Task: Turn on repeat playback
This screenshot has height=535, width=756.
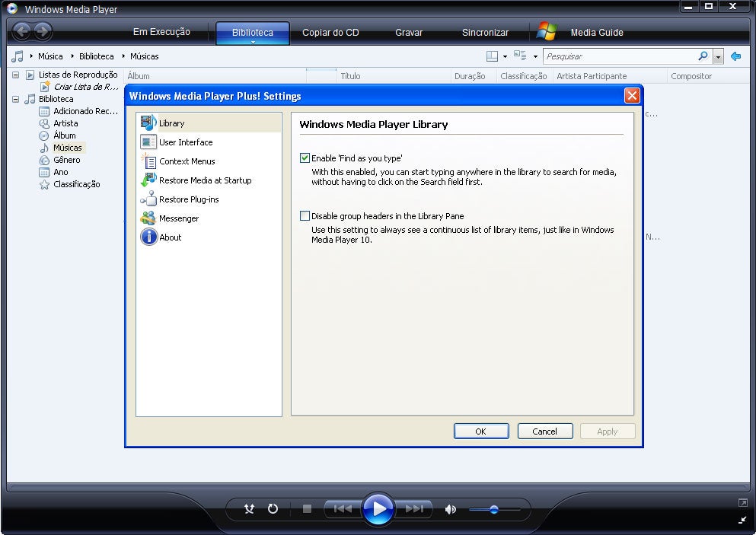Action: (x=273, y=509)
